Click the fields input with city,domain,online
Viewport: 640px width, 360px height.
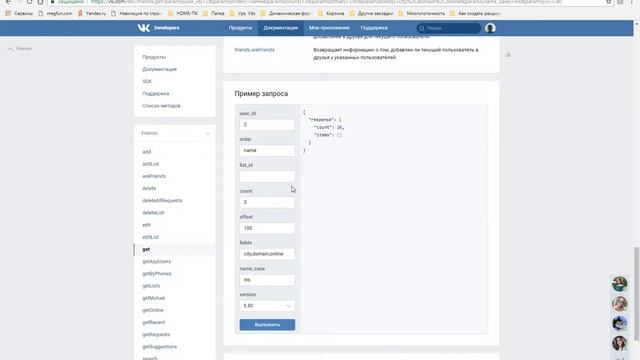[267, 254]
